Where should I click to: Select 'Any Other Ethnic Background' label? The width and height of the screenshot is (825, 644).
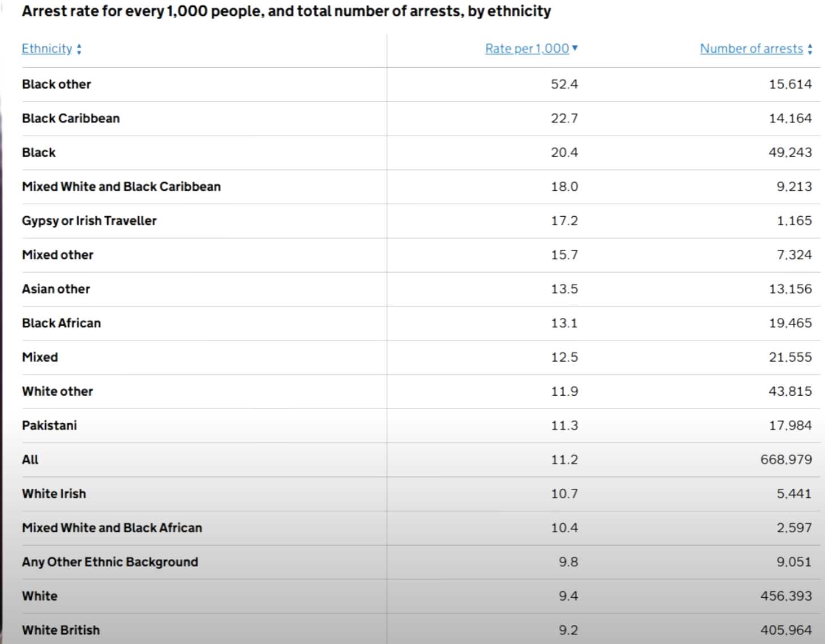tap(110, 562)
